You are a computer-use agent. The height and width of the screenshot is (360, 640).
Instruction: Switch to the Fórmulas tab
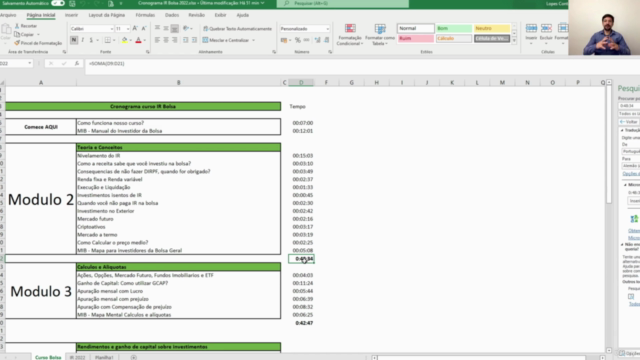[x=145, y=15]
